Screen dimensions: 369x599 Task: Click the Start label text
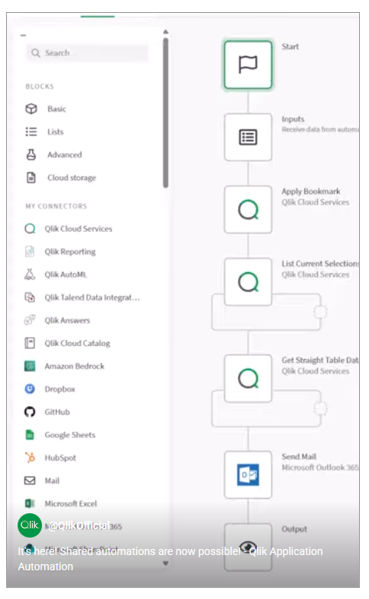tap(290, 47)
